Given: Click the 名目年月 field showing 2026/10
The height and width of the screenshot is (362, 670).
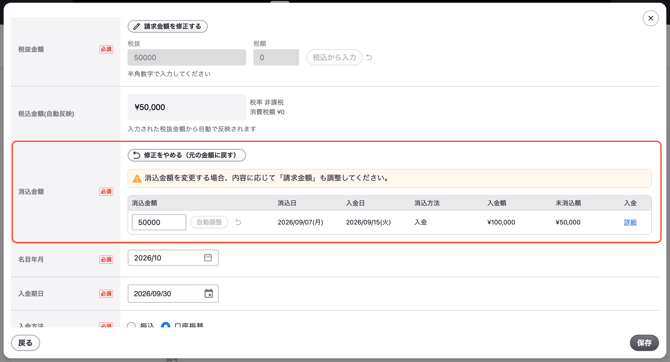Looking at the screenshot, I should click(x=173, y=258).
